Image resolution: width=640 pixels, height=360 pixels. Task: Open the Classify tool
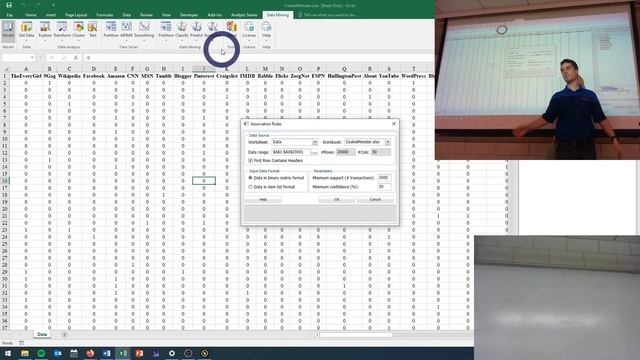pyautogui.click(x=182, y=30)
